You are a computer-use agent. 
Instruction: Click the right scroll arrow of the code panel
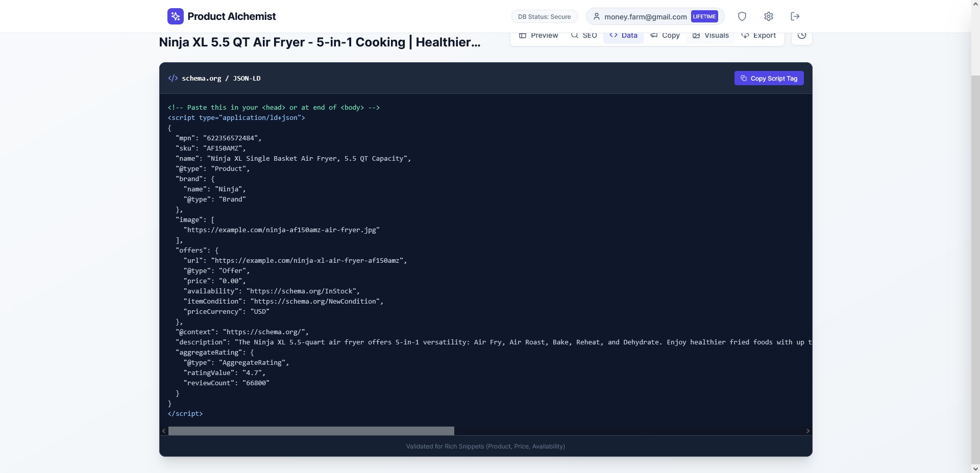[x=807, y=430]
